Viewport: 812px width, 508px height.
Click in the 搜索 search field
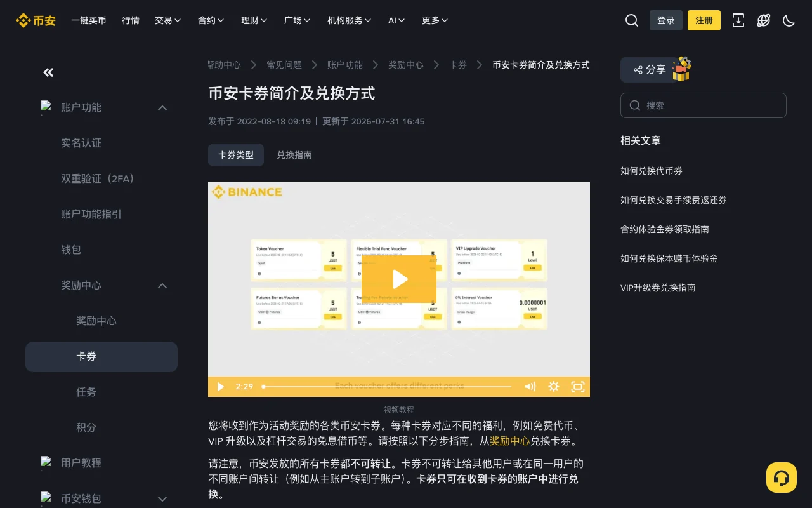click(x=704, y=105)
